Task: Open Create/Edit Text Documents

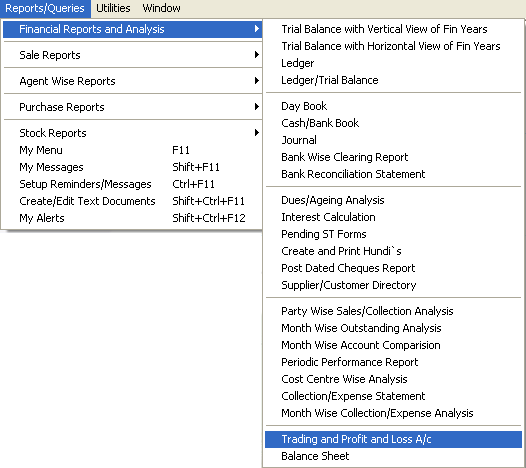Action: click(133, 201)
